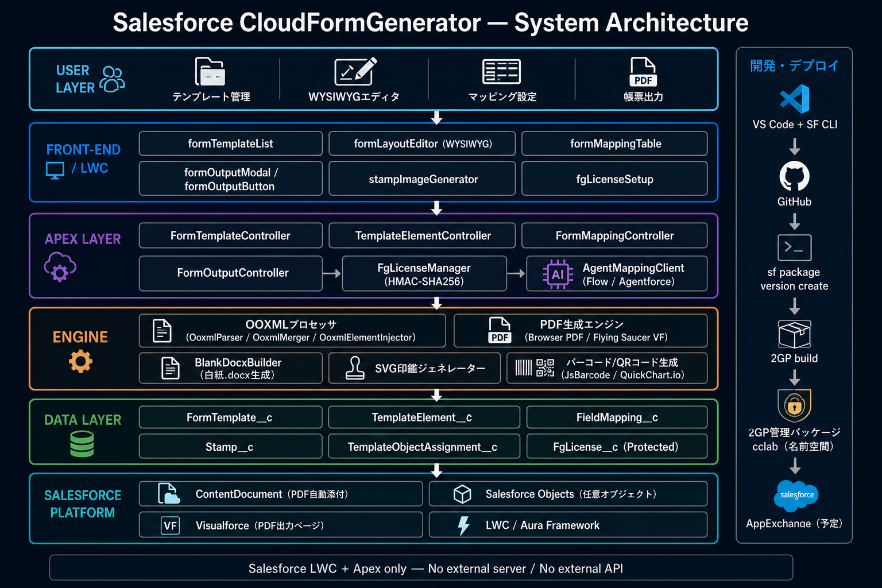Click the ContentDocument (PDF自動添付) label
The width and height of the screenshot is (882, 588).
tap(272, 494)
